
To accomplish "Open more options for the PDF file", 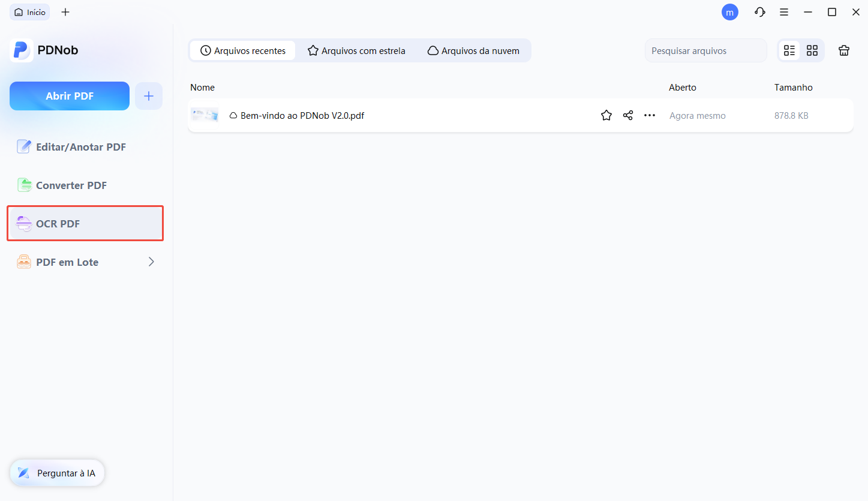I will coord(650,116).
